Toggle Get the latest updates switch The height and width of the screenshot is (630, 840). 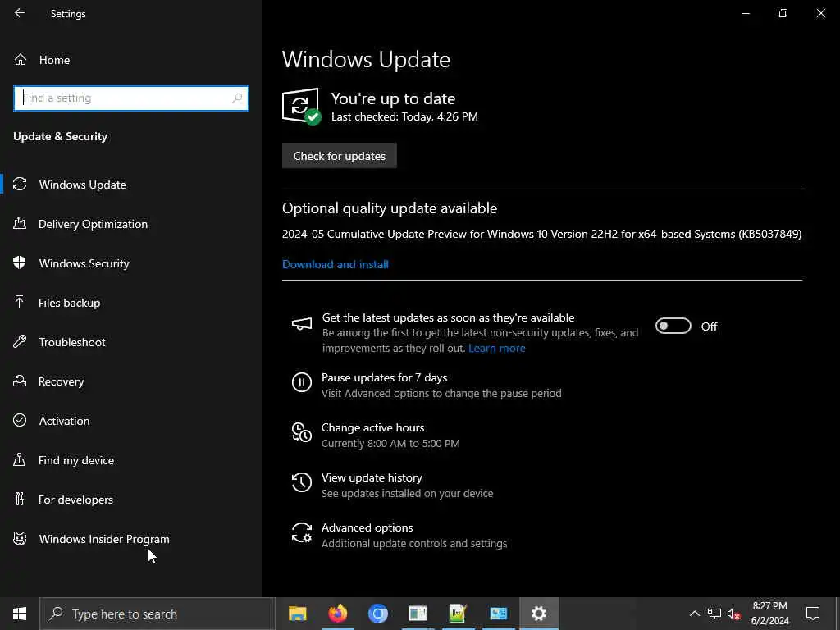673,326
